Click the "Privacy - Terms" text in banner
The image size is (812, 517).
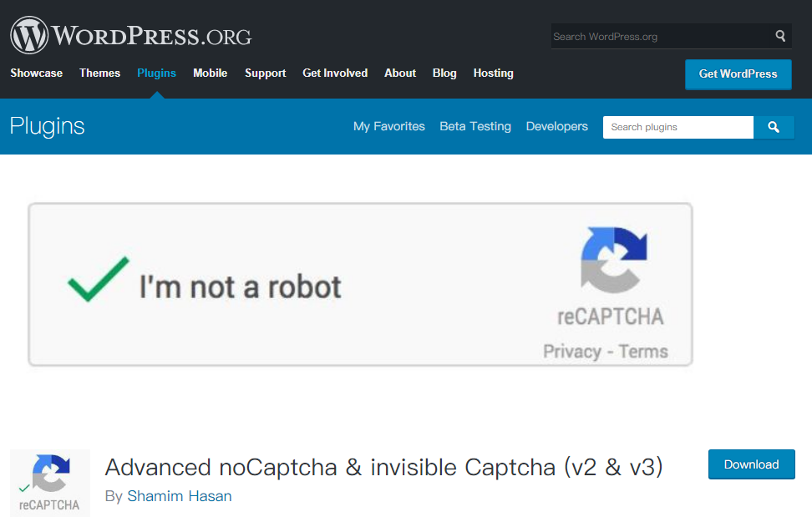pyautogui.click(x=606, y=352)
